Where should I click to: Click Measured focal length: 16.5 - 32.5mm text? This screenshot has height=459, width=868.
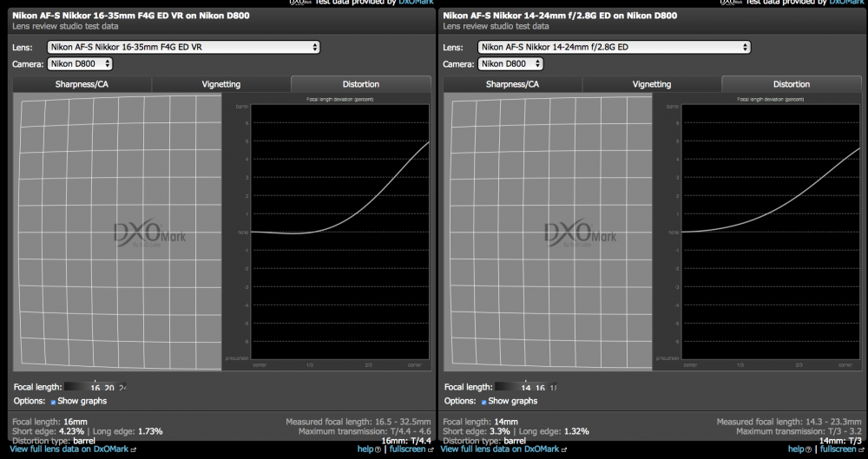tap(358, 422)
